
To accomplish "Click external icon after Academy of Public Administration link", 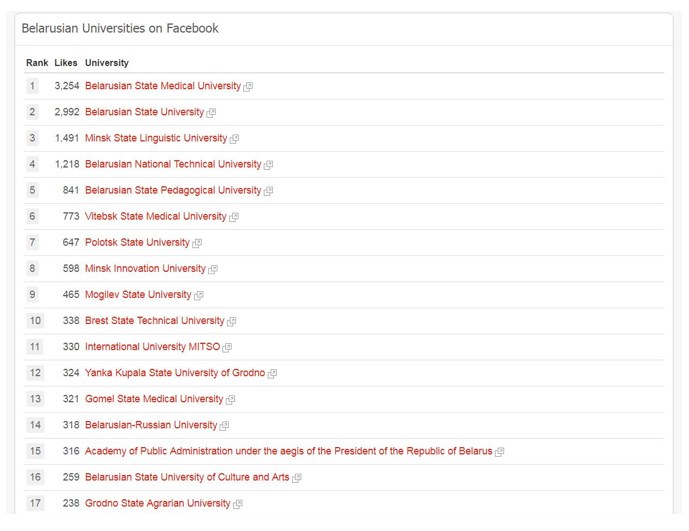I will (x=500, y=452).
